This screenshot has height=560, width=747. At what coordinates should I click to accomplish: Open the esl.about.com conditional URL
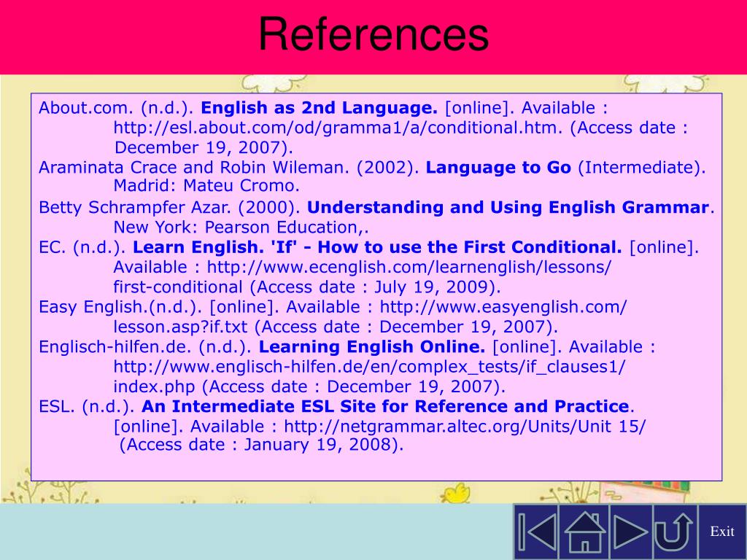point(338,128)
